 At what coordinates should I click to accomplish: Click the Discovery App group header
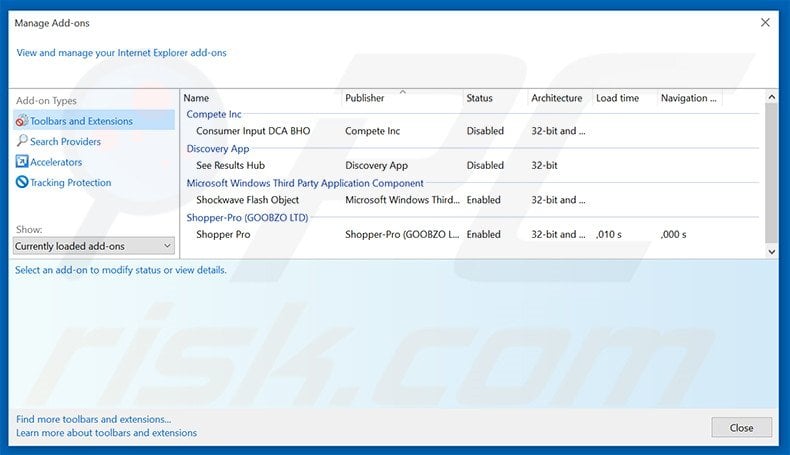point(218,149)
